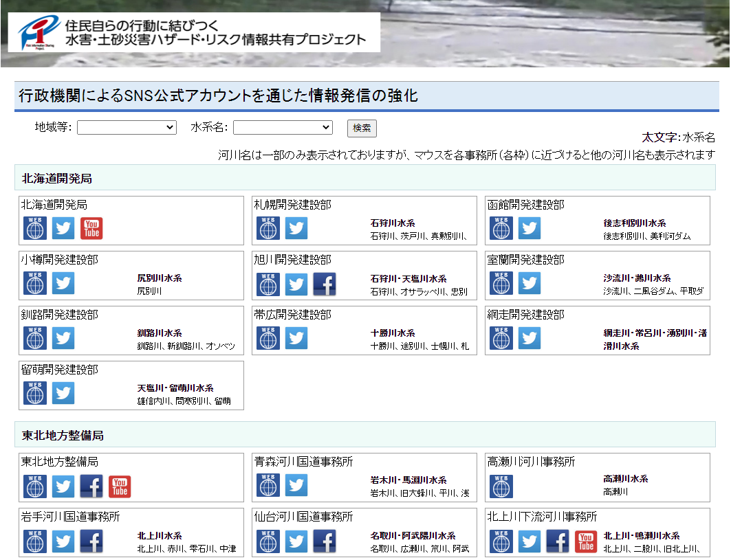Open the 旭川開発建設部 Facebook icon
Image resolution: width=731 pixels, height=560 pixels.
(x=325, y=284)
